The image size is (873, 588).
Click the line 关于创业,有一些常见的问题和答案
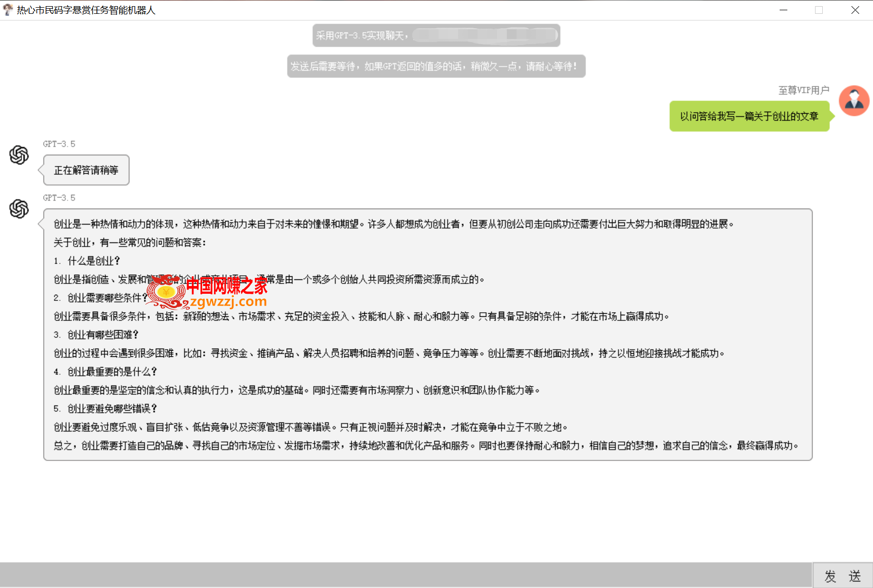pyautogui.click(x=130, y=242)
